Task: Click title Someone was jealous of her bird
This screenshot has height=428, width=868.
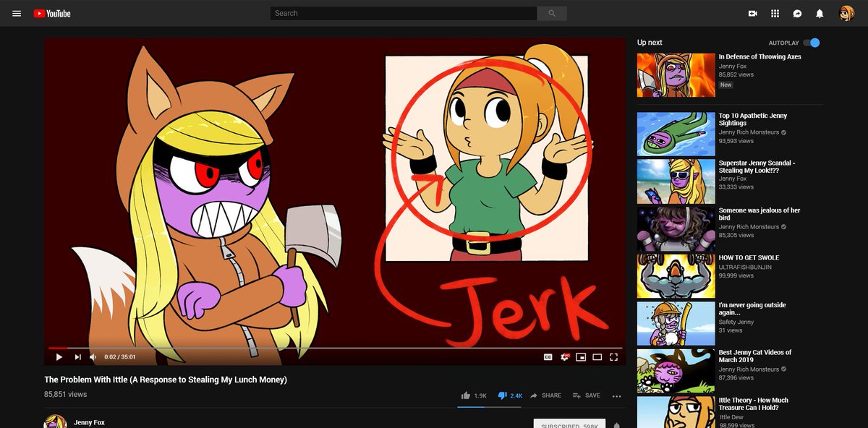Action: (x=759, y=214)
